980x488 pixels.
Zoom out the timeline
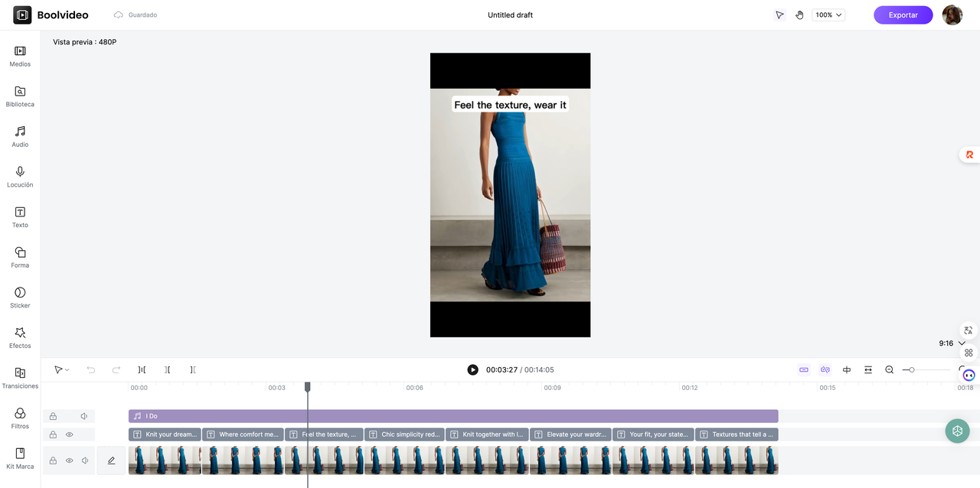click(890, 369)
